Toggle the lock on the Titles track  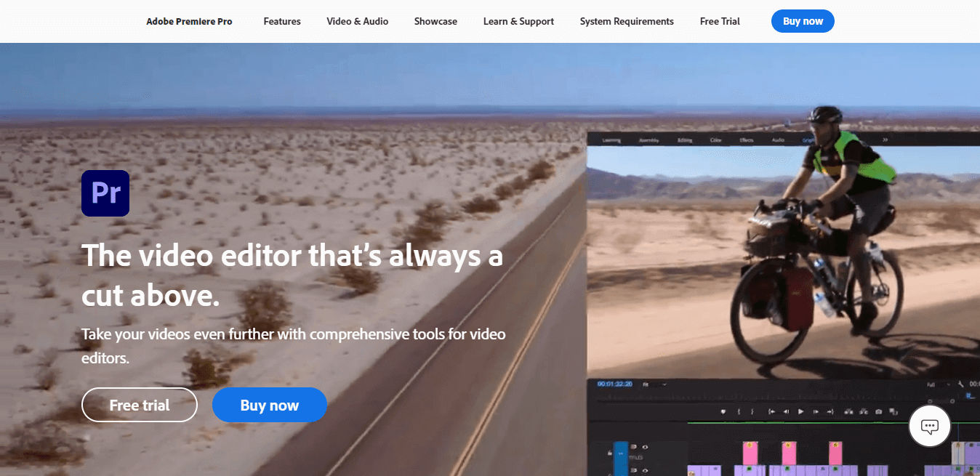[609, 452]
